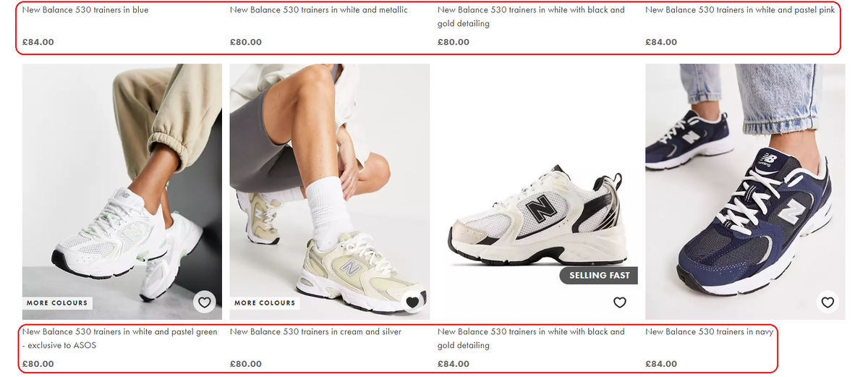
Task: Open the Selling Fast trainer product image
Action: pos(537,192)
